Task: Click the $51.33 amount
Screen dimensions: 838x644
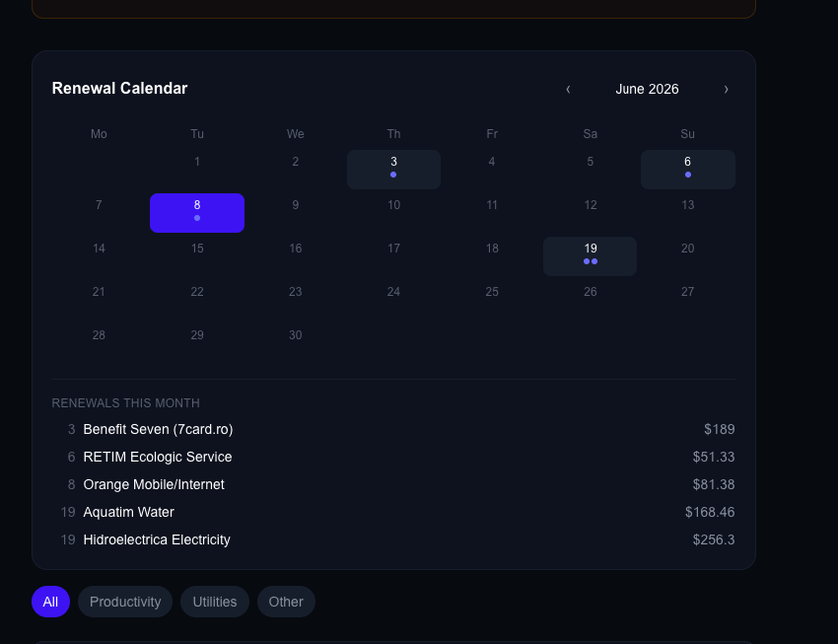Action: click(714, 457)
